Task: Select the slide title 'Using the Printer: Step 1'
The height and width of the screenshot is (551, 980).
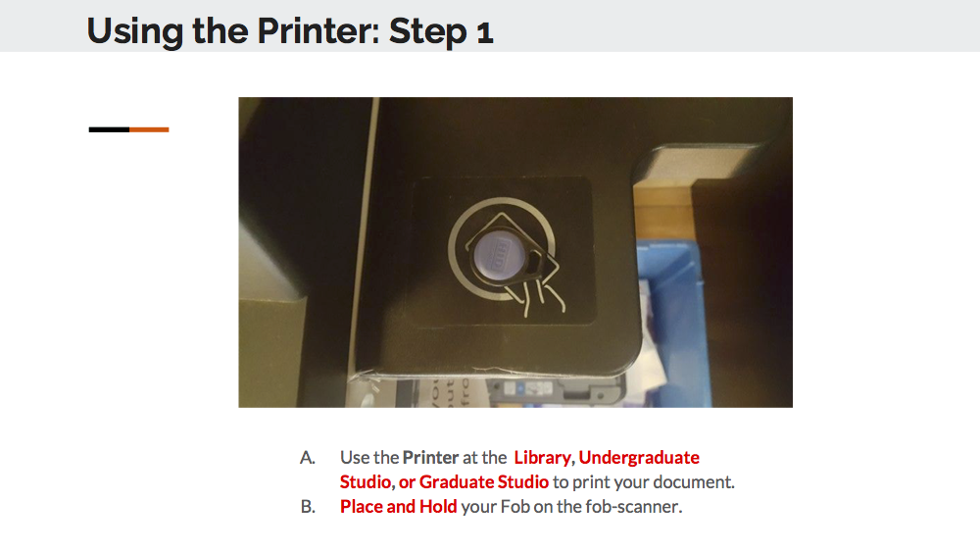Action: (290, 30)
